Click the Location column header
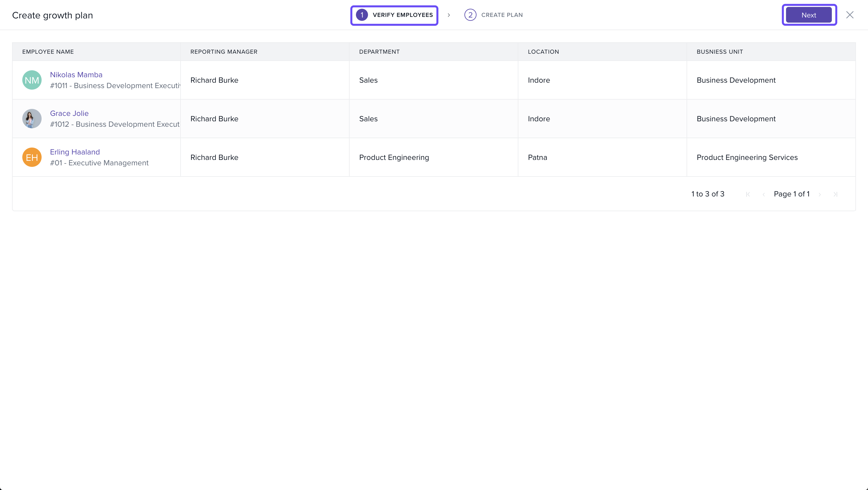 coord(543,52)
